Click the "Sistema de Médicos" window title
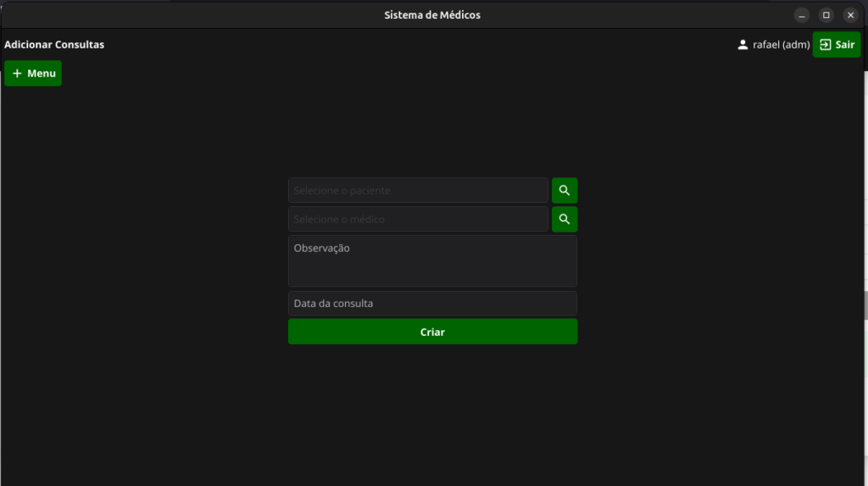 (x=432, y=15)
